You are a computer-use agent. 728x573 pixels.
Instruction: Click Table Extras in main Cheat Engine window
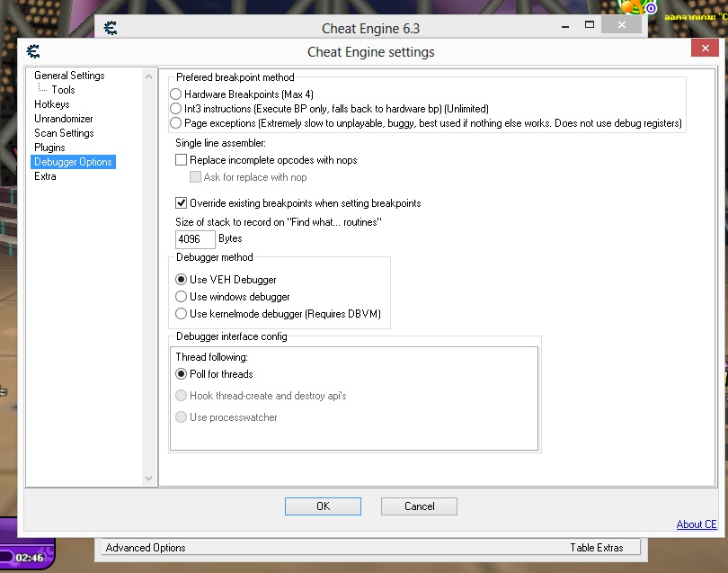(597, 548)
